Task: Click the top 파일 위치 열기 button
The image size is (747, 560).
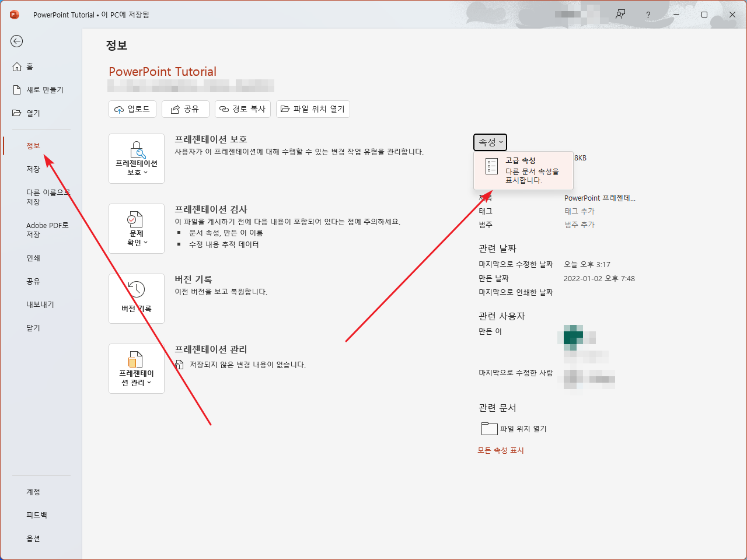Action: point(313,109)
